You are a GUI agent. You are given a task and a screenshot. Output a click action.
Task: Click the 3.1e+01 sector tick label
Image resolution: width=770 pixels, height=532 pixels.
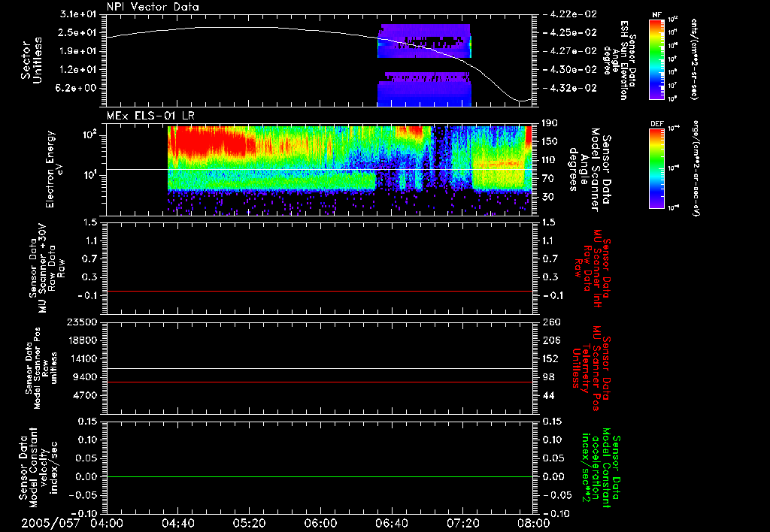pos(78,14)
